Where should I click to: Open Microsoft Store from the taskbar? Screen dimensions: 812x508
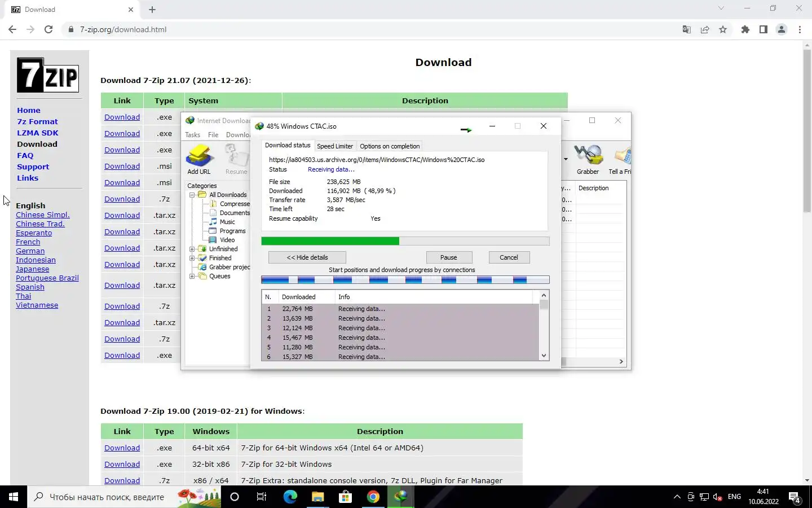point(345,497)
